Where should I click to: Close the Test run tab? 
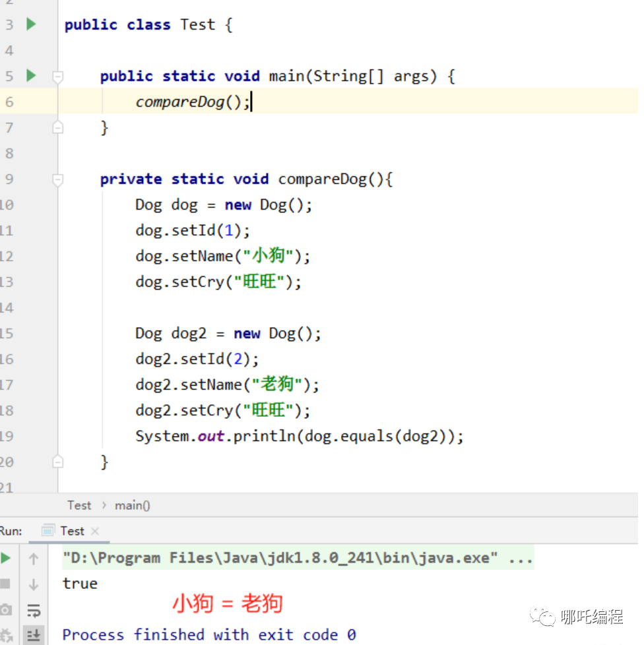click(x=95, y=531)
